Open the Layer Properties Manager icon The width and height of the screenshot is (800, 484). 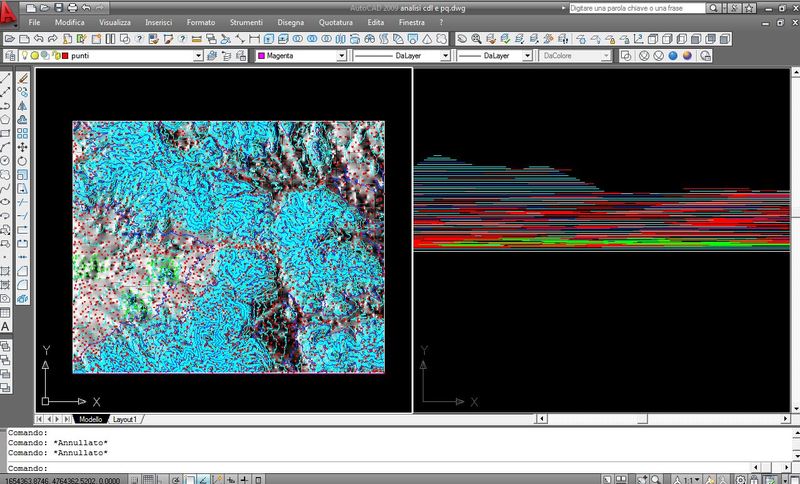10,56
